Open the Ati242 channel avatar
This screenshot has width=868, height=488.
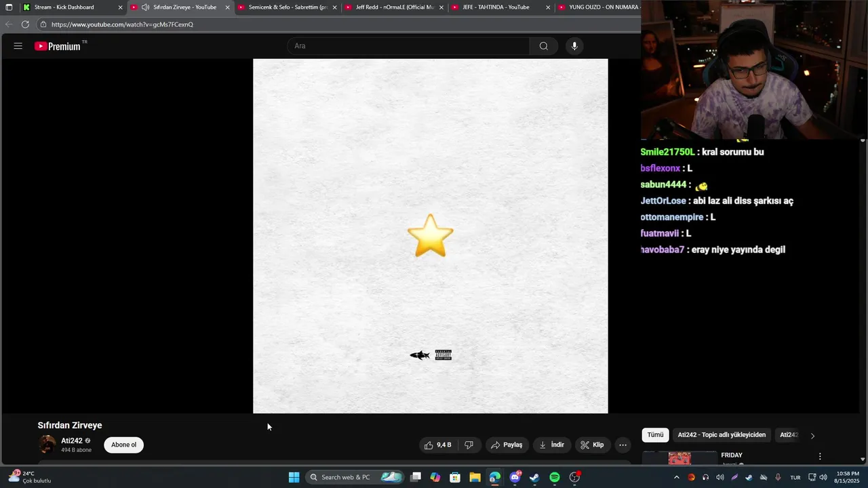click(x=47, y=445)
